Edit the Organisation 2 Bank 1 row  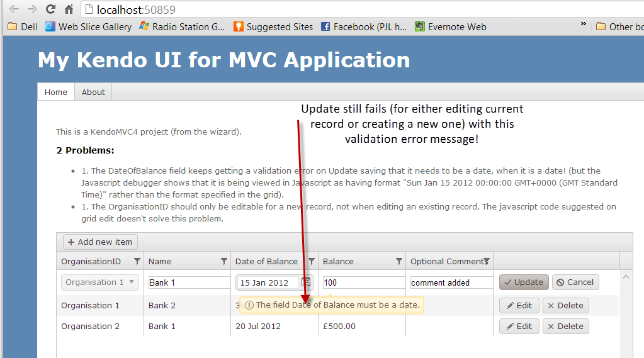[x=519, y=326]
